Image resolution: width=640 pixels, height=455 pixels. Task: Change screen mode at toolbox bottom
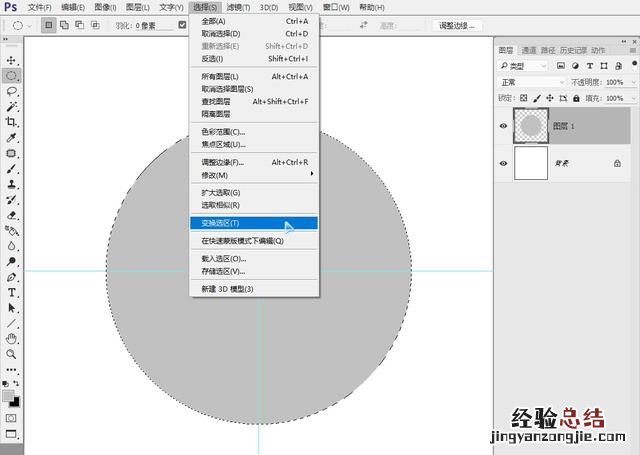(x=11, y=434)
